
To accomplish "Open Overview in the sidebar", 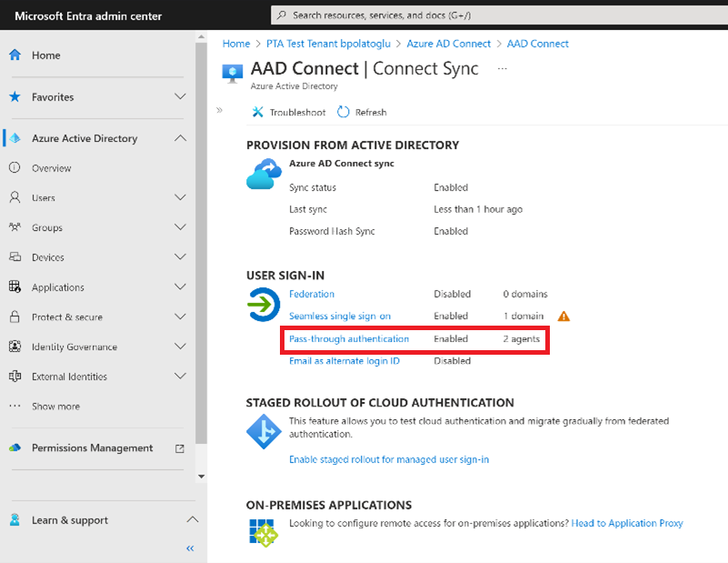I will pos(51,168).
